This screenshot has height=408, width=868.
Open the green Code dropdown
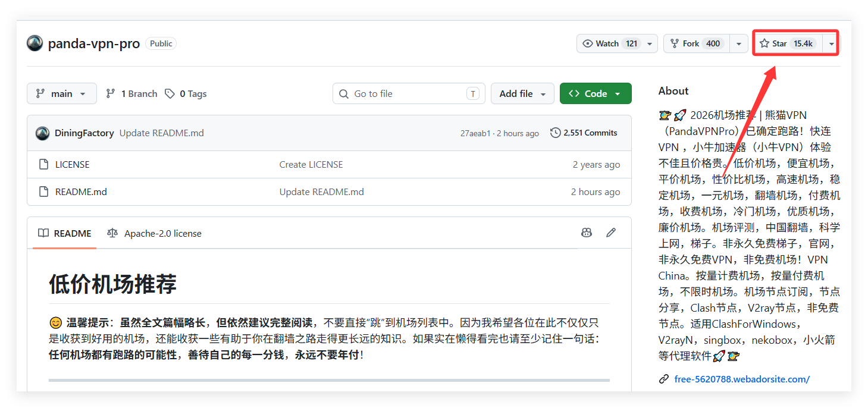(x=596, y=94)
